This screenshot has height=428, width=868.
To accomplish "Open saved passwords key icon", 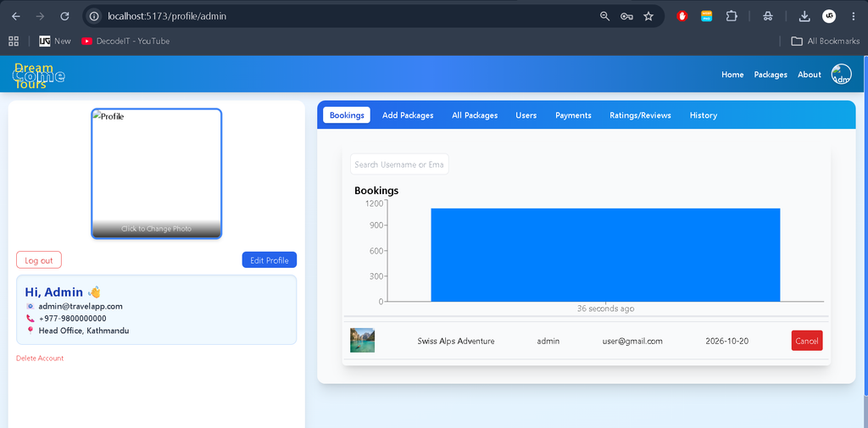I will (x=626, y=17).
